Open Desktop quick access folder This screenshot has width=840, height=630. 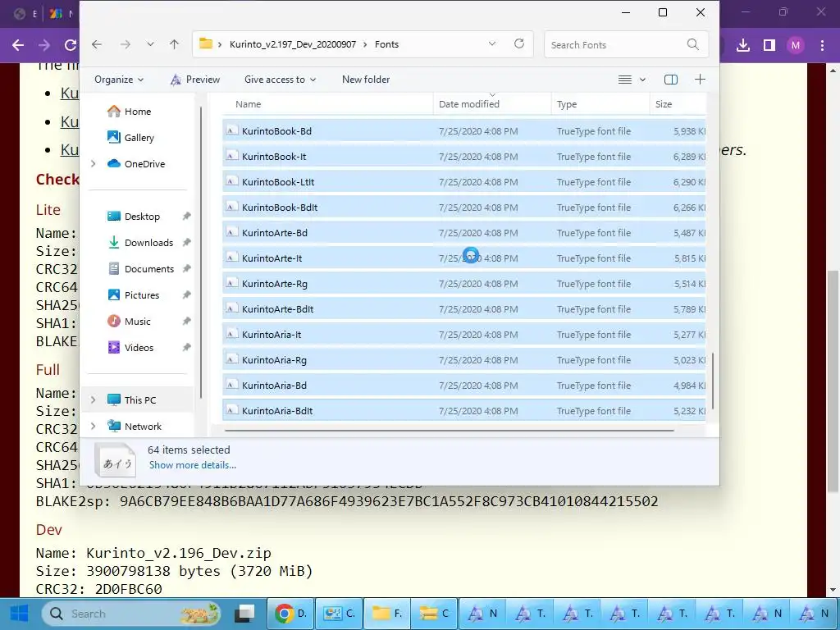(x=142, y=217)
